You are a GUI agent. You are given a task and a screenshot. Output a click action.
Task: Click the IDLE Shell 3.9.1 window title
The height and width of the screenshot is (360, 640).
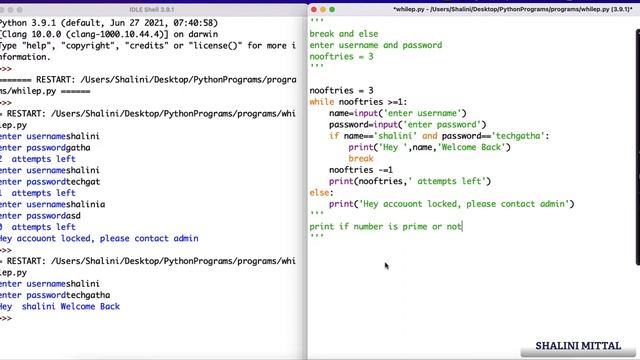(x=151, y=9)
